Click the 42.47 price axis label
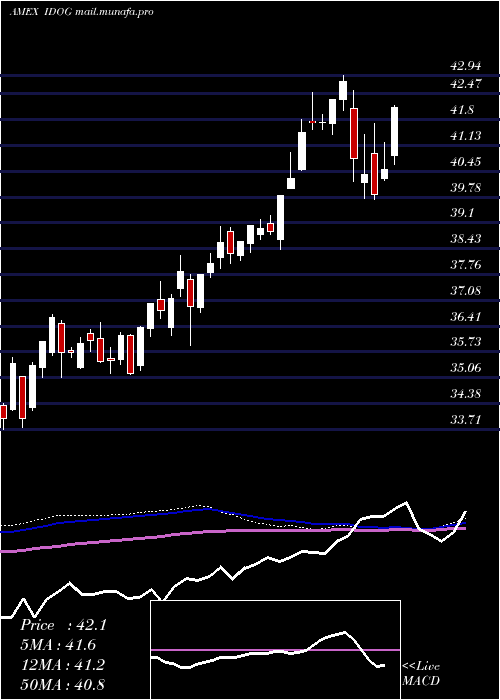500x700 pixels. point(466,83)
